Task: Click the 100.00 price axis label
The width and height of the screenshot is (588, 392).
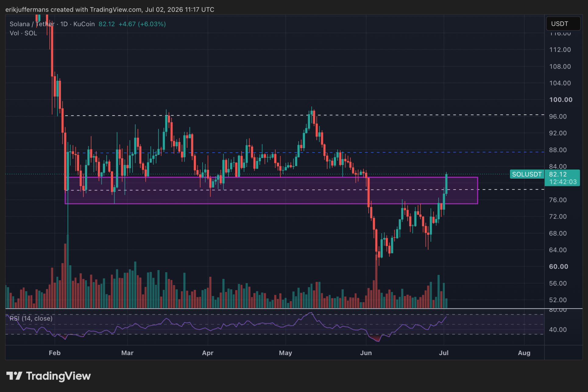Action: click(561, 100)
